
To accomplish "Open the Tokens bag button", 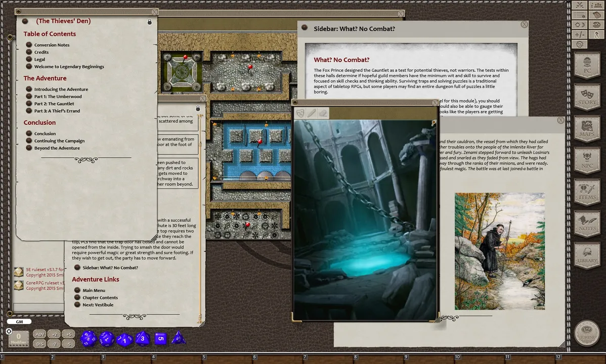I will tap(587, 333).
